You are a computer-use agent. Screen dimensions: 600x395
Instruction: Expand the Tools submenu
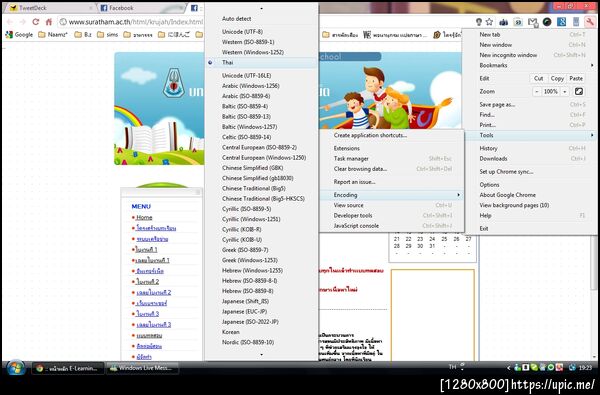point(530,135)
